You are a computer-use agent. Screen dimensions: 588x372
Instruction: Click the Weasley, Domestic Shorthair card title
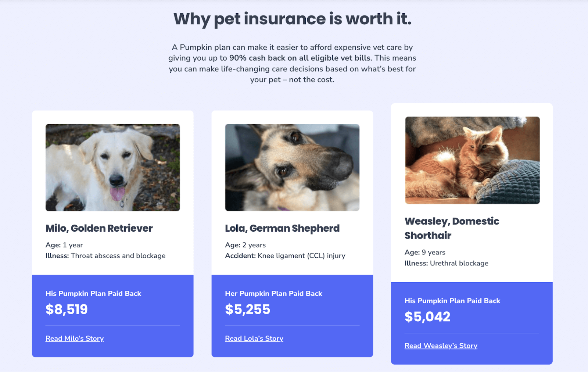pyautogui.click(x=452, y=228)
